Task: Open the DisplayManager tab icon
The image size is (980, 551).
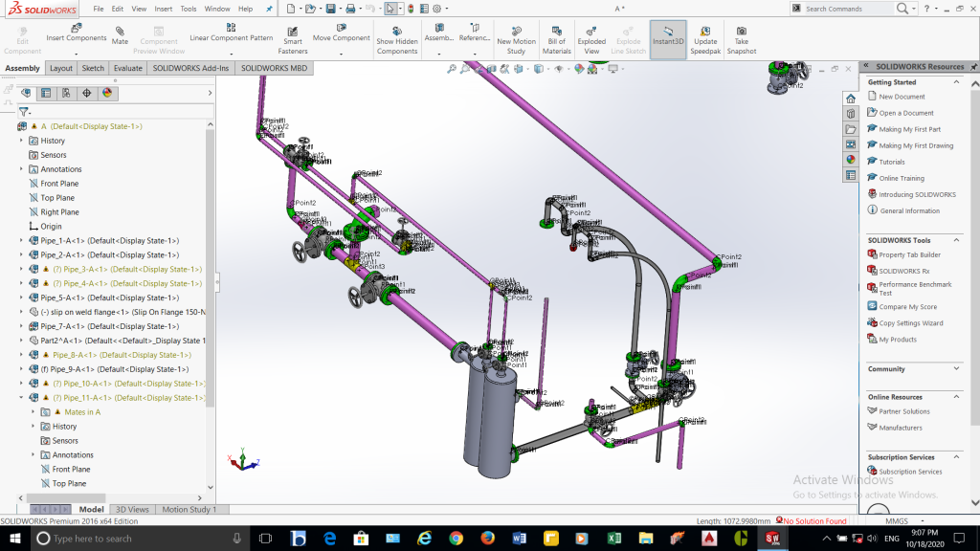Action: coord(107,93)
